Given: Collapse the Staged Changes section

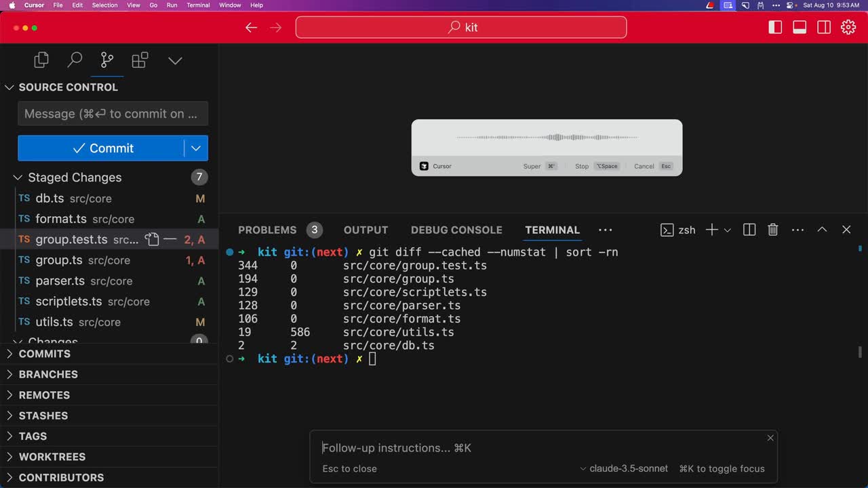Looking at the screenshot, I should point(18,178).
